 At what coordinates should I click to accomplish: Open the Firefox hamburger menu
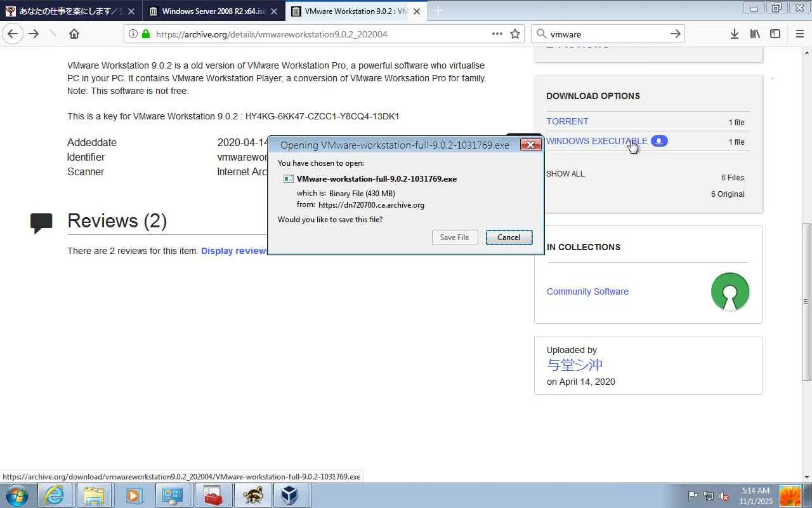click(x=799, y=34)
